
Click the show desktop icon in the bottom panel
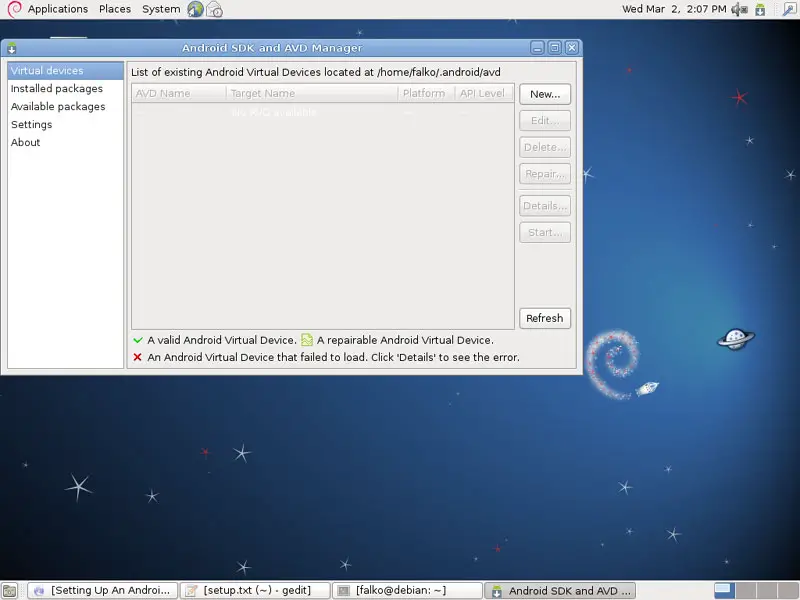point(10,590)
